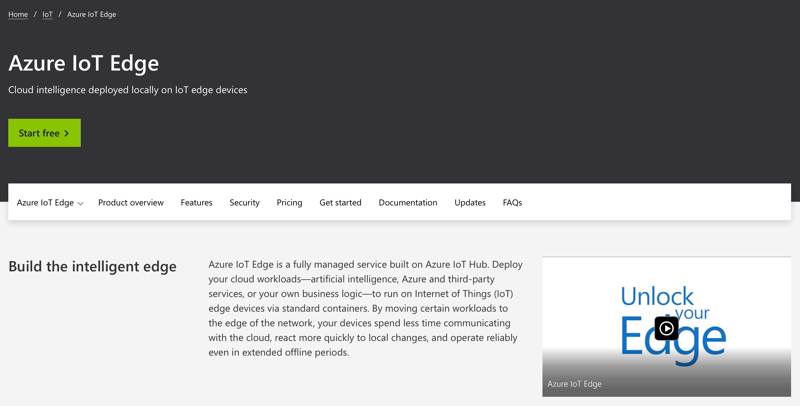Click the Cloud intelligence deployed locally subtitle
The width and height of the screenshot is (800, 406).
(x=128, y=90)
